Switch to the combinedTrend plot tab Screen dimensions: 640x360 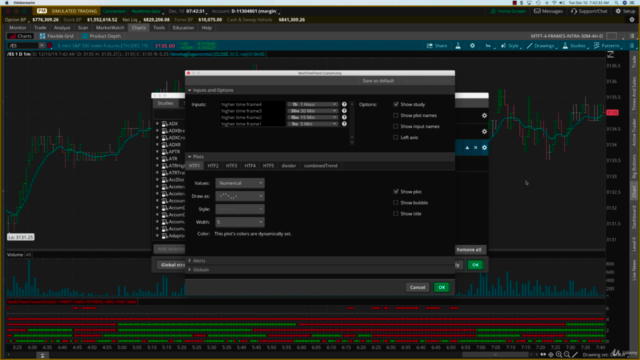point(320,166)
